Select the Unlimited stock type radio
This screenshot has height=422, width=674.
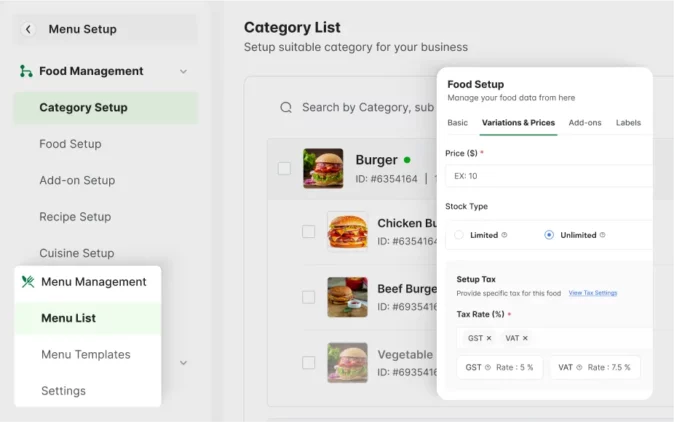click(x=549, y=235)
